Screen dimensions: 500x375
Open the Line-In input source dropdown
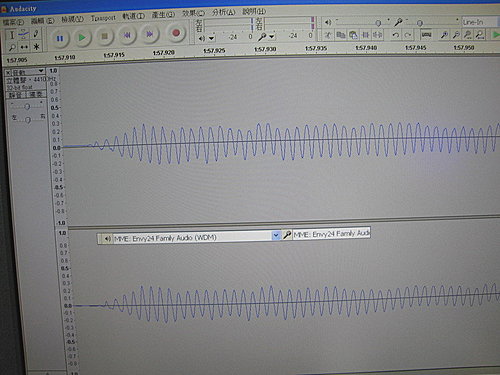(480, 22)
